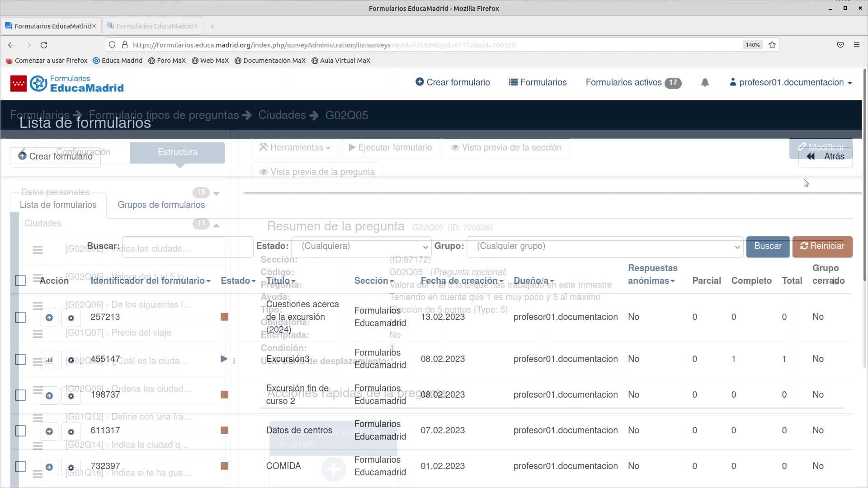Click settings gear for form 257213
The height and width of the screenshot is (488, 868).
[x=71, y=318]
